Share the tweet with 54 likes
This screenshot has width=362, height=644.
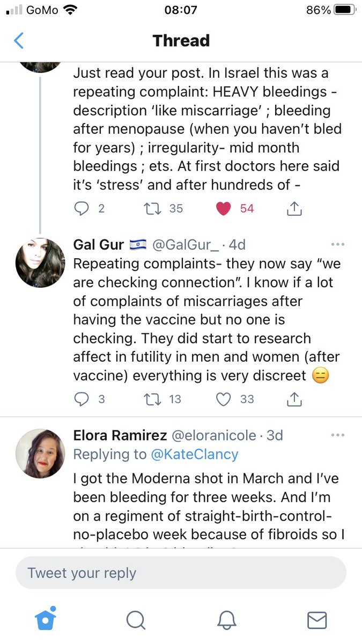coord(294,208)
